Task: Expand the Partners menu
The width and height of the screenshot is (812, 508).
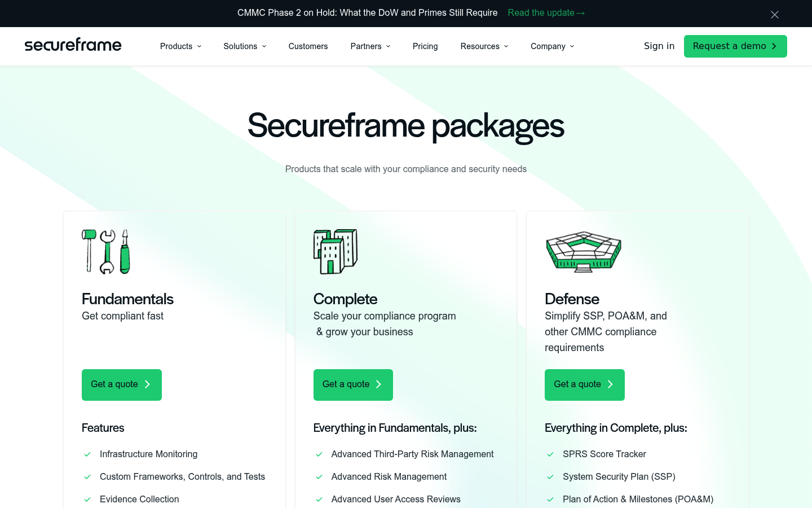Action: pyautogui.click(x=370, y=46)
